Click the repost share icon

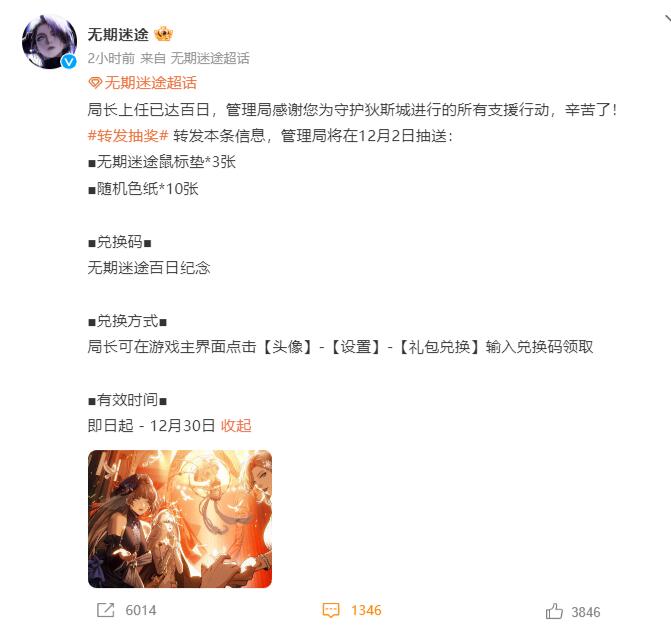106,610
